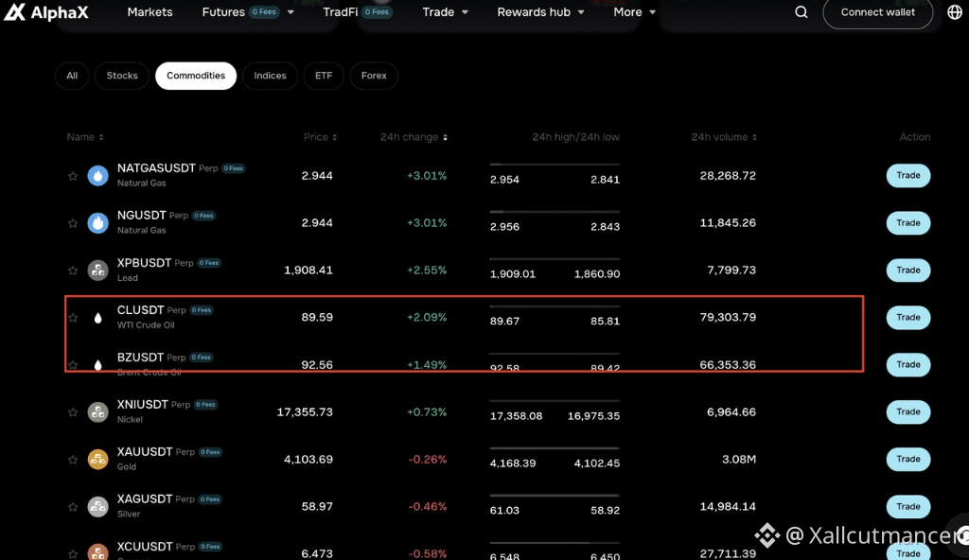This screenshot has width=969, height=560.
Task: Trade CLUSDT via its Trade button
Action: [x=908, y=318]
